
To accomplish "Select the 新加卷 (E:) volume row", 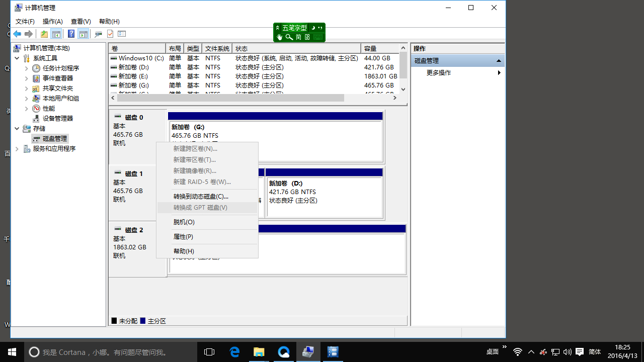I will pyautogui.click(x=254, y=76).
